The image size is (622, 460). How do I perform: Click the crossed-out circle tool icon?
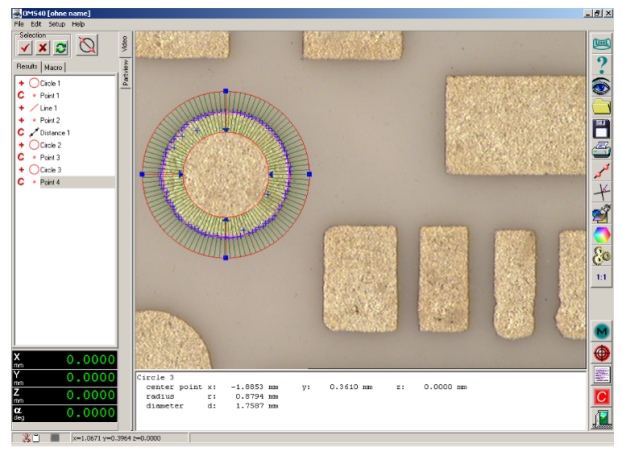(x=87, y=46)
